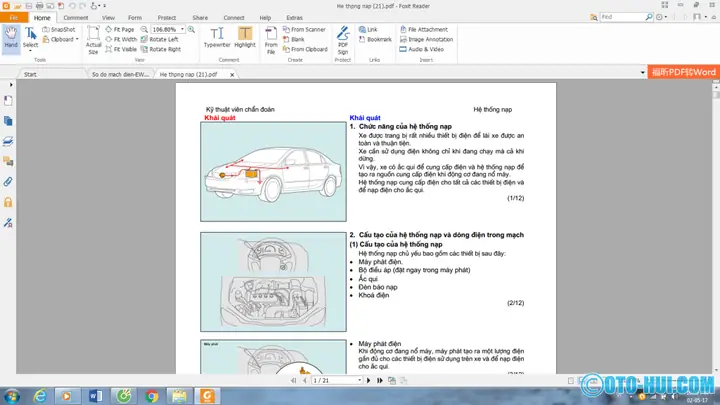Set view to Actual Size
720x405 pixels.
point(93,40)
